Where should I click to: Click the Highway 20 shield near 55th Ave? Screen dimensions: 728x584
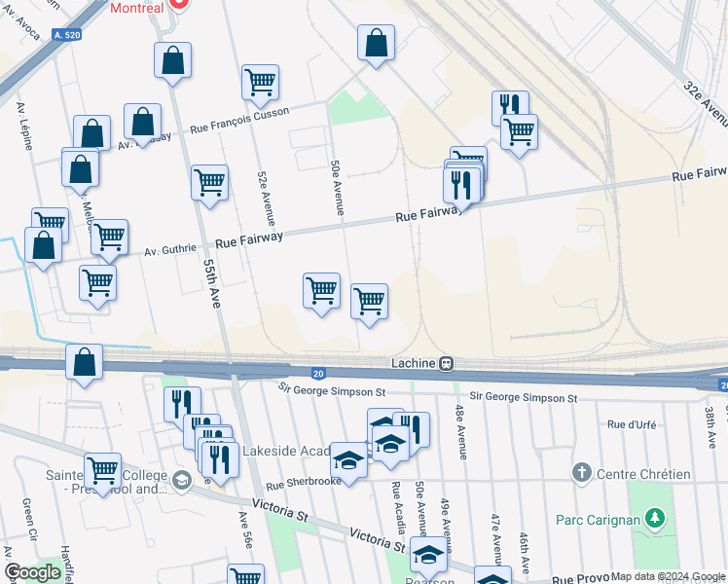tap(318, 373)
